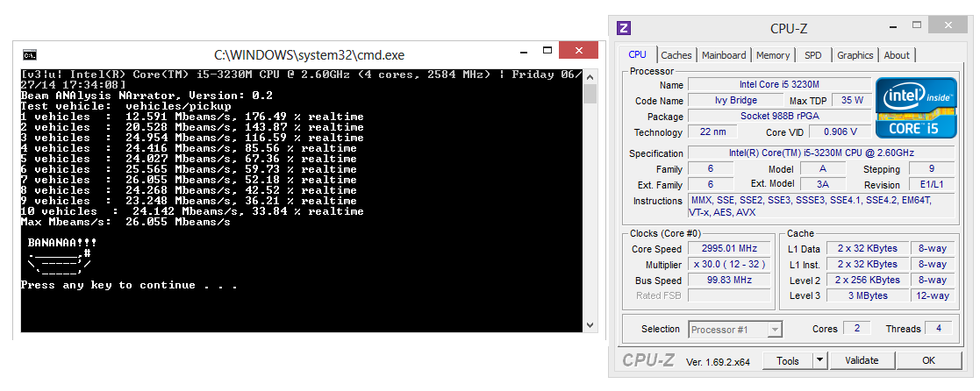The image size is (980, 391).
Task: Click the Beam ANAlysis NArrator version line
Action: [x=147, y=96]
